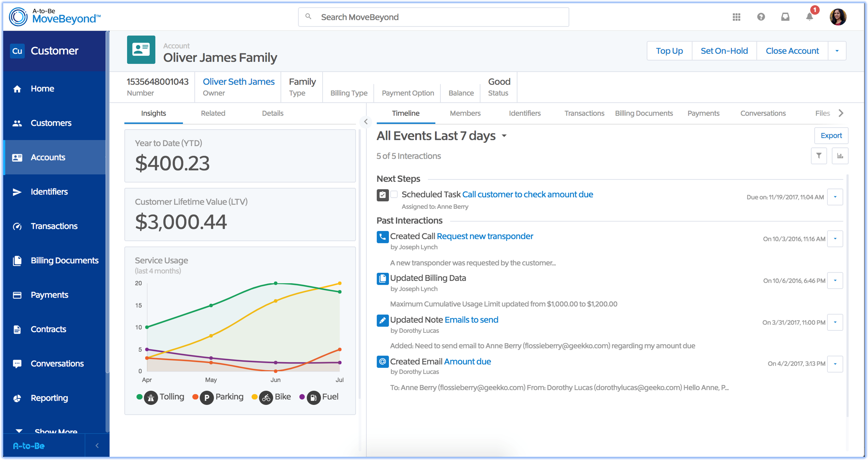Open dropdown arrow next to Close Account
Image resolution: width=868 pixels, height=460 pixels.
(x=837, y=51)
